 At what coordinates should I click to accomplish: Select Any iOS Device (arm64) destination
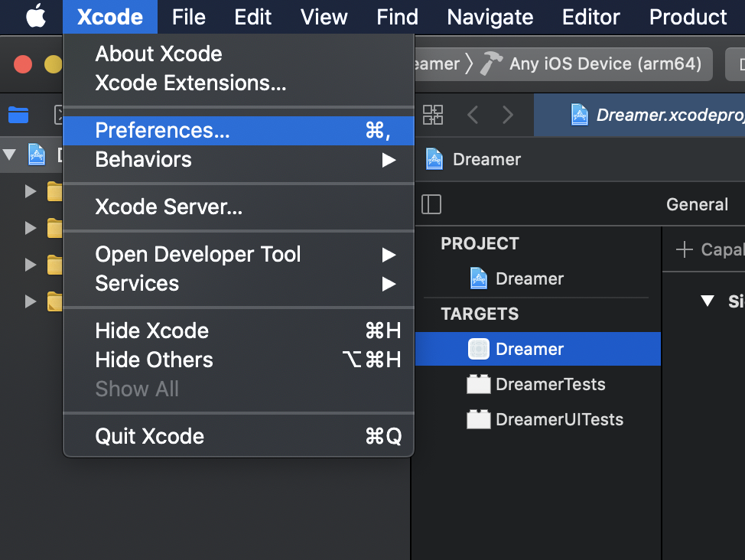(605, 63)
